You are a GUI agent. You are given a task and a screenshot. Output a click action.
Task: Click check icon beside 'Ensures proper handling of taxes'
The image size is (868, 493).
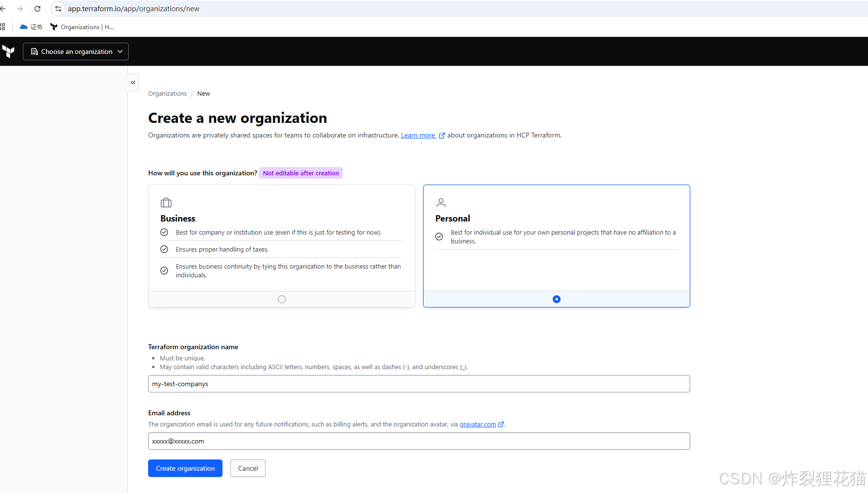164,249
